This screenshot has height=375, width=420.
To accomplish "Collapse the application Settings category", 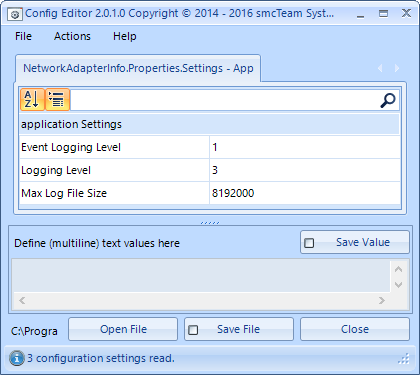I will click(x=209, y=124).
